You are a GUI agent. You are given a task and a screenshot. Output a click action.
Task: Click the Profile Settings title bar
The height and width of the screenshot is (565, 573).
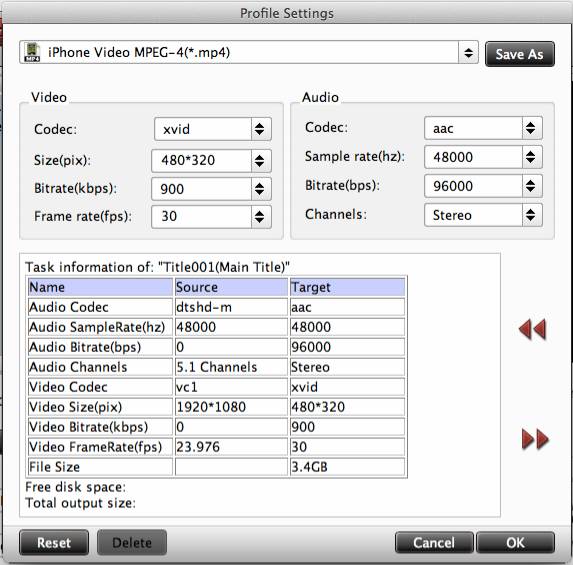point(286,13)
